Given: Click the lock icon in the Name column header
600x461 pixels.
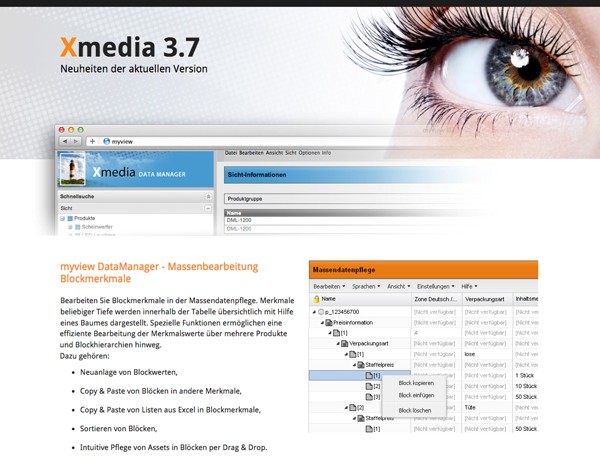Looking at the screenshot, I should coord(316,299).
